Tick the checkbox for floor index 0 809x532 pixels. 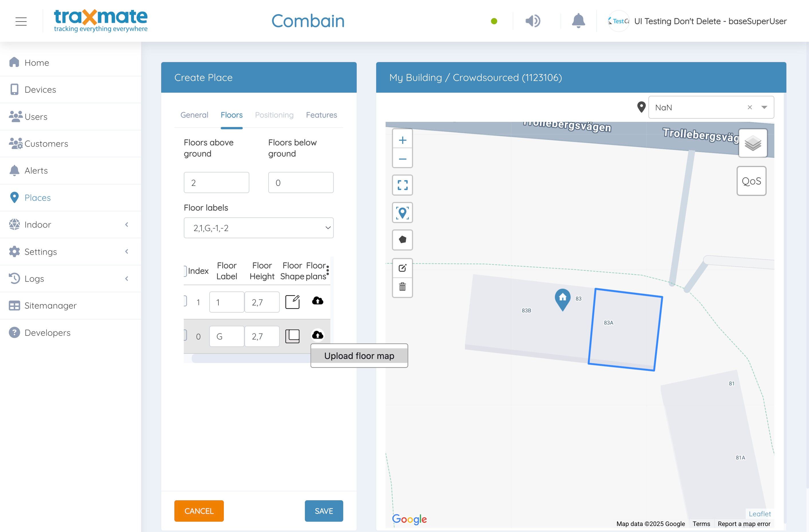point(185,335)
